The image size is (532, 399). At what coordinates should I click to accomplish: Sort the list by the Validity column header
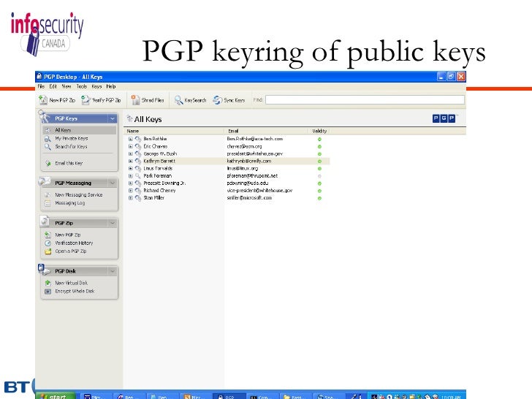click(319, 131)
